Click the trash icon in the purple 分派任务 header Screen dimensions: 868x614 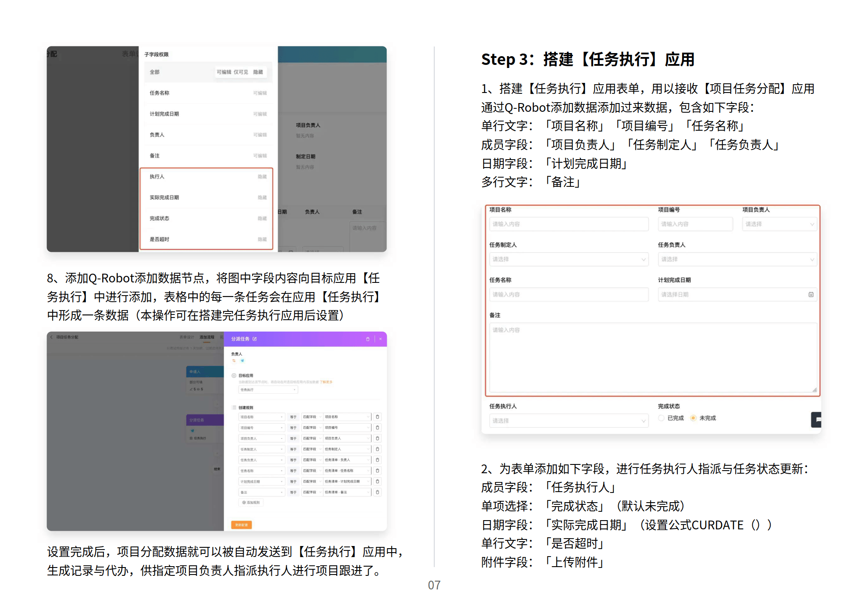367,339
